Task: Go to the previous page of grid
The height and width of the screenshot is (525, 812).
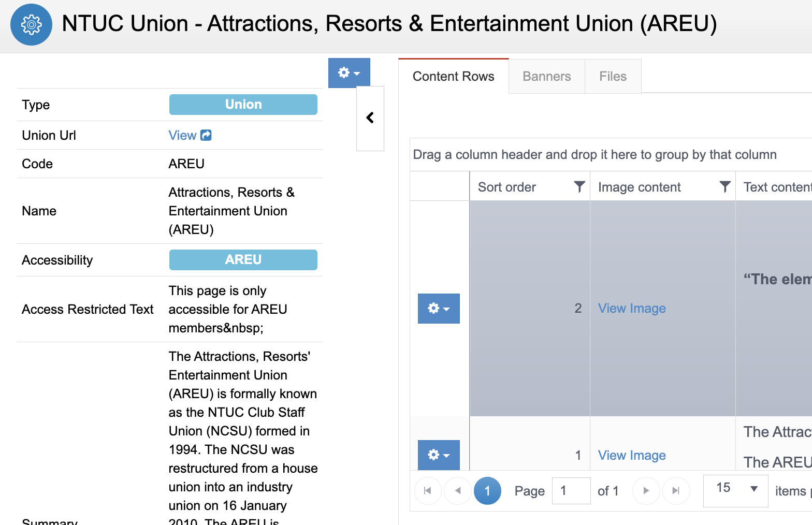Action: click(x=458, y=491)
